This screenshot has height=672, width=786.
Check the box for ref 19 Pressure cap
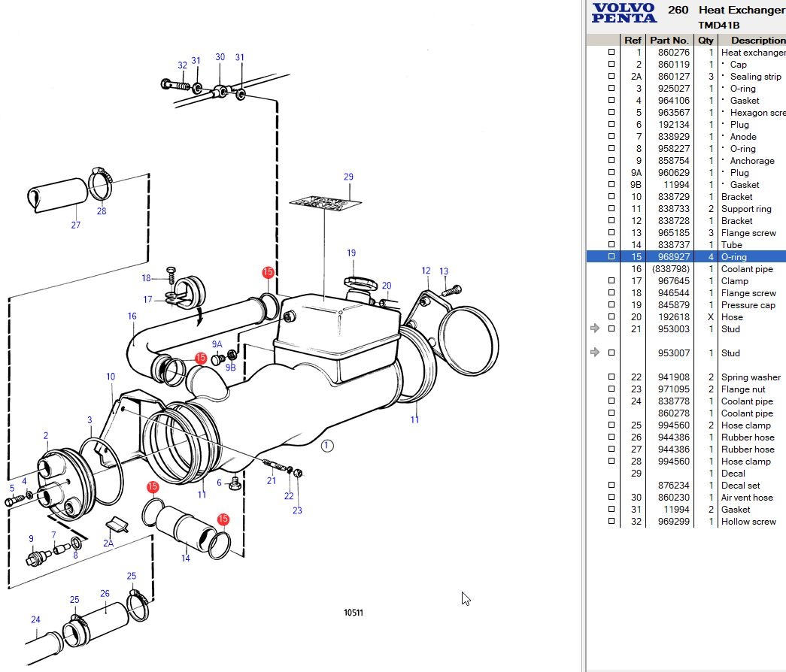pyautogui.click(x=611, y=304)
